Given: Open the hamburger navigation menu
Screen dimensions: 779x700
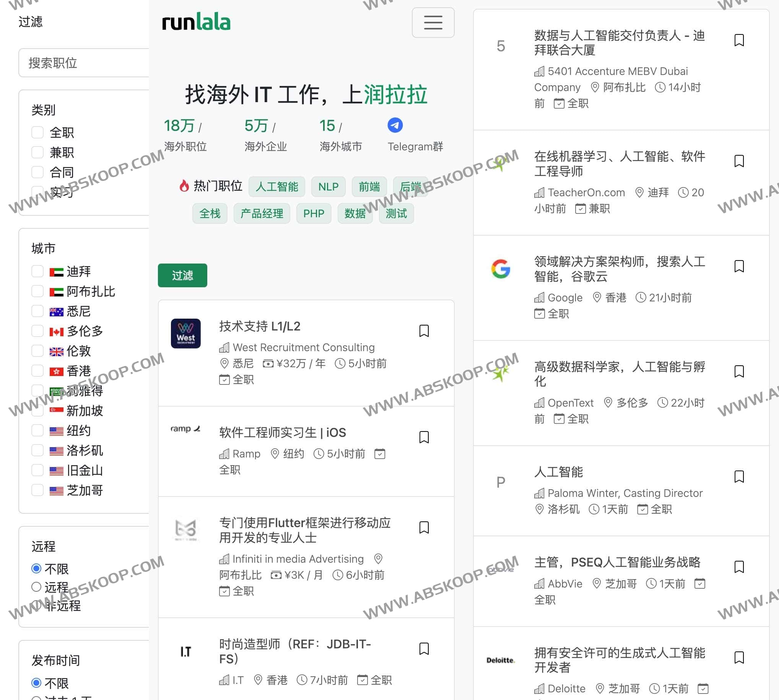Looking at the screenshot, I should pyautogui.click(x=433, y=23).
